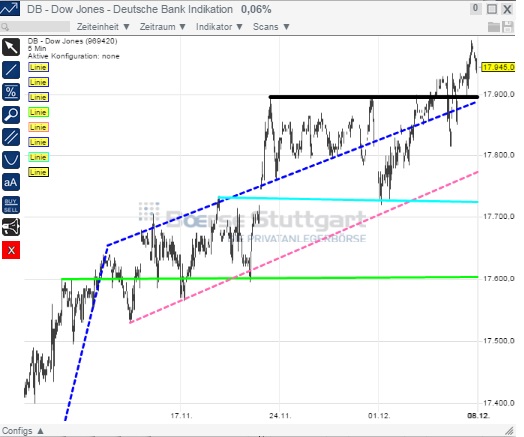Grab the resize grip at bottom-right corner
Viewport: 524px width, 437px height.
tap(509, 431)
